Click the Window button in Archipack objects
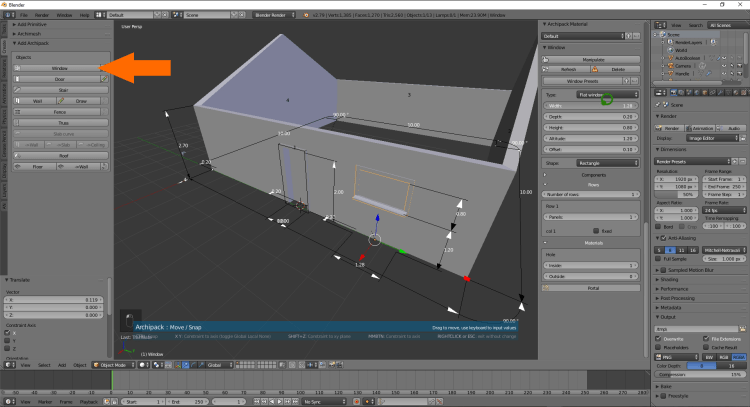The image size is (750, 407). pyautogui.click(x=59, y=68)
